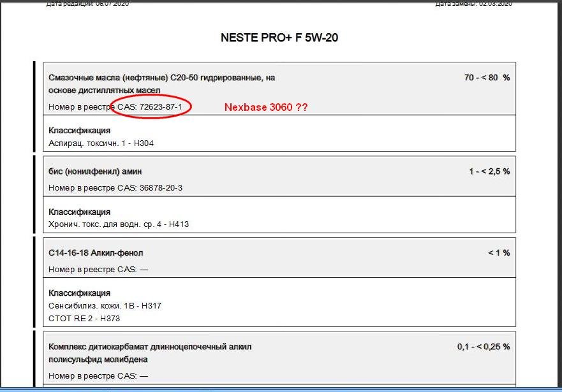Viewport: 562px width, 392px height.
Task: Select the concentration value < 1 %
Action: coord(499,253)
